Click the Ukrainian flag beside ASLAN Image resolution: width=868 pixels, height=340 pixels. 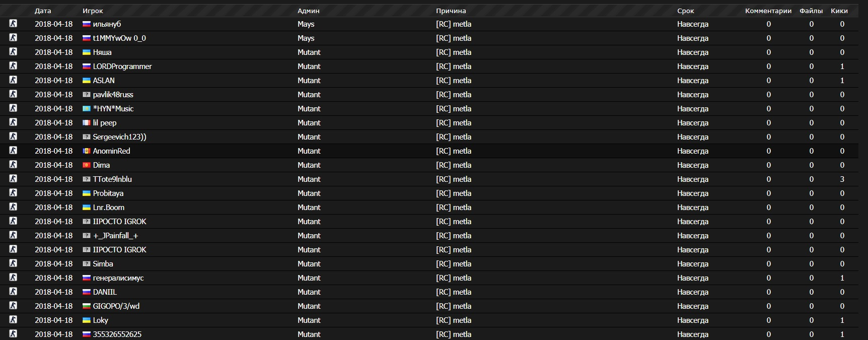click(x=87, y=80)
